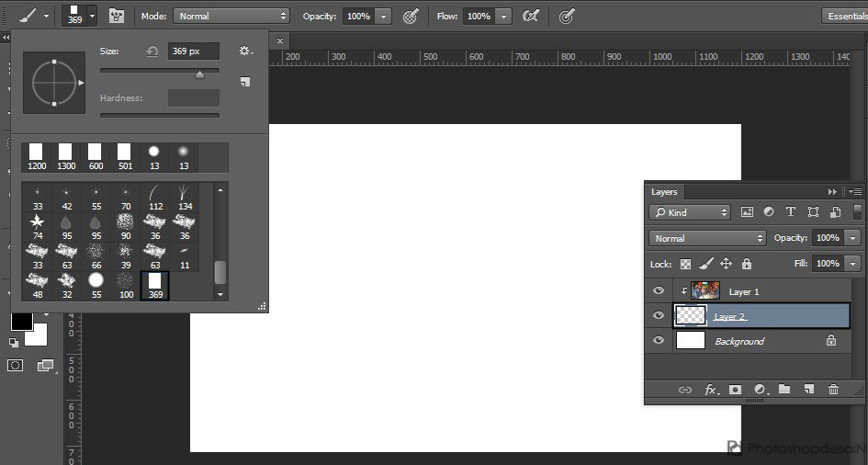Create a new layer from Layers panel
The width and height of the screenshot is (868, 465).
pyautogui.click(x=809, y=390)
